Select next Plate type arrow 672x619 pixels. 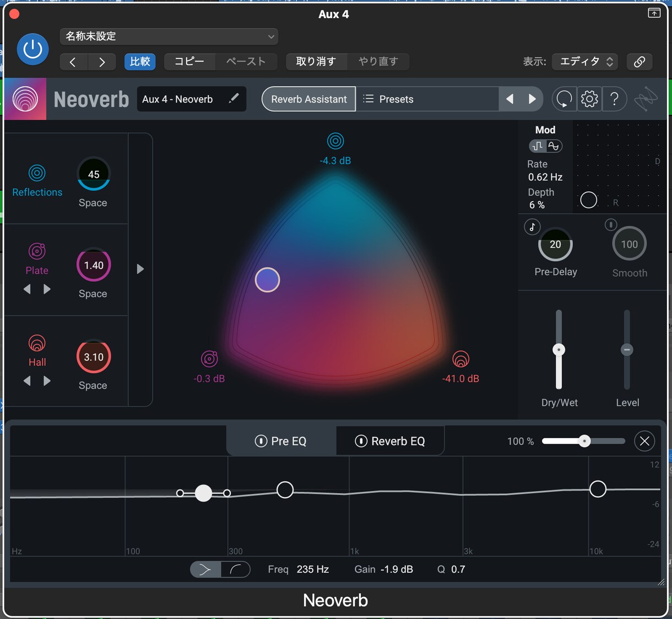point(47,289)
